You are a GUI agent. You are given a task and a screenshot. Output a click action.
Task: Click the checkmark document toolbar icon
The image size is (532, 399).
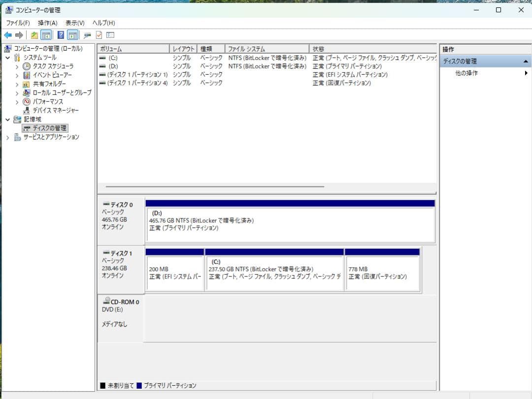[x=98, y=34]
